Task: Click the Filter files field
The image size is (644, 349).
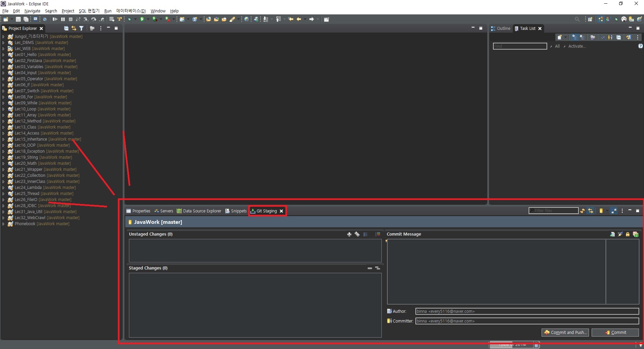Action: tap(553, 211)
